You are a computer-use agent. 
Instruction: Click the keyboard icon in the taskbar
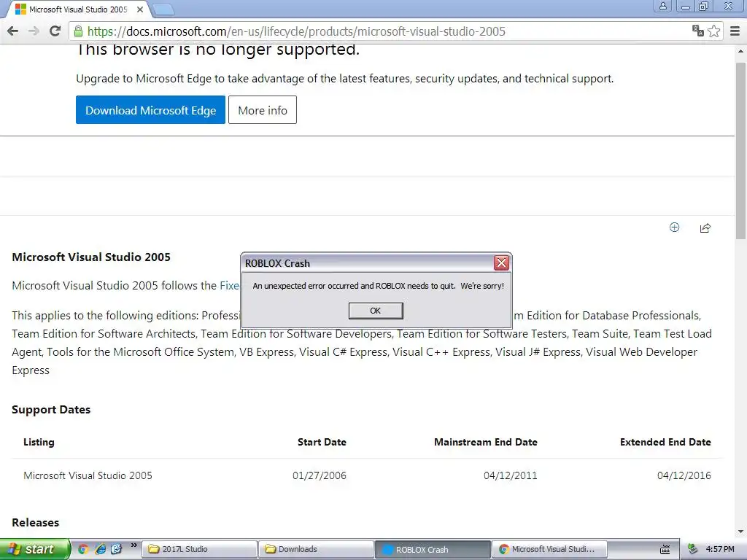click(x=665, y=550)
